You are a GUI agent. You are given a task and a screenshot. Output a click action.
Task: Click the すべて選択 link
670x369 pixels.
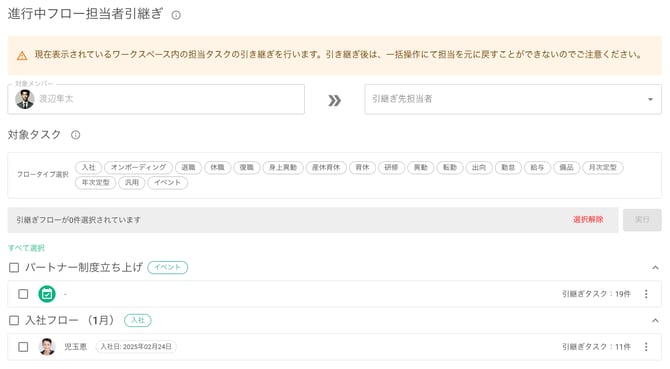[26, 248]
